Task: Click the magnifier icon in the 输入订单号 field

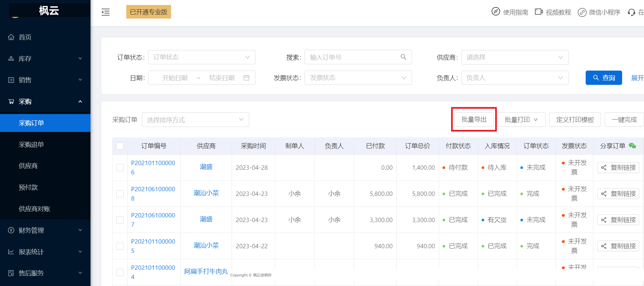Action: coord(403,57)
